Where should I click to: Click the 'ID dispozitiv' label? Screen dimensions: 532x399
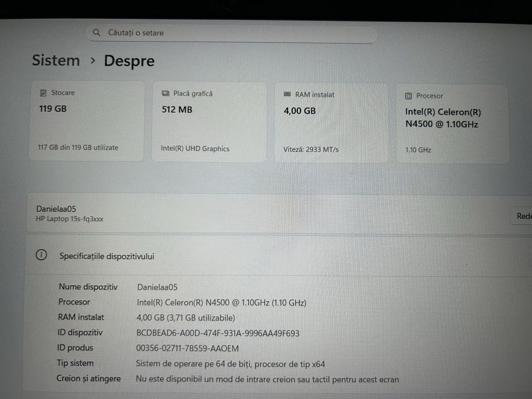80,332
